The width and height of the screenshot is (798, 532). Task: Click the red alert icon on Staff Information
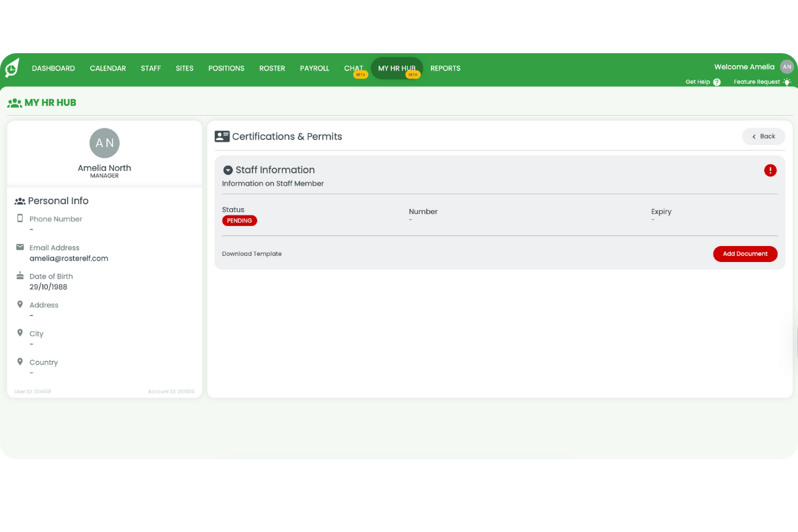[770, 170]
